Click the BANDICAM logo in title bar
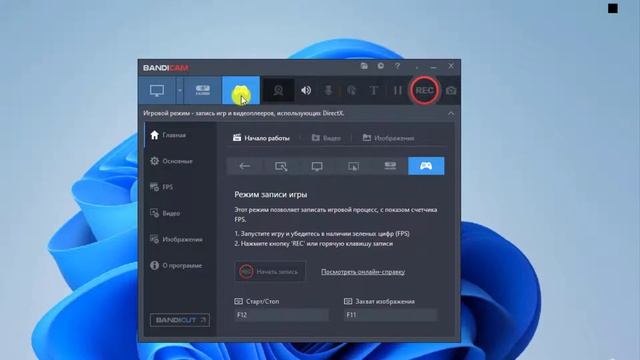This screenshot has width=640, height=360. click(166, 68)
